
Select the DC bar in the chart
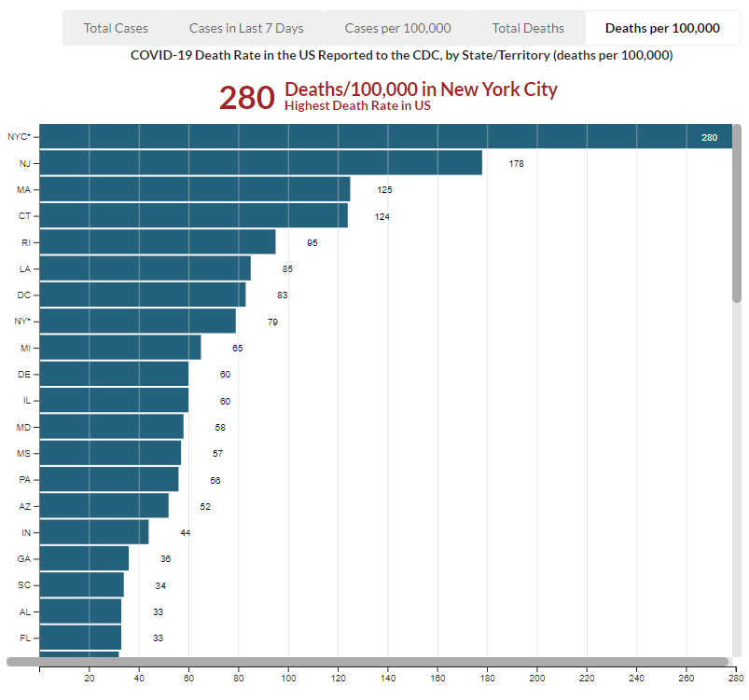[143, 295]
